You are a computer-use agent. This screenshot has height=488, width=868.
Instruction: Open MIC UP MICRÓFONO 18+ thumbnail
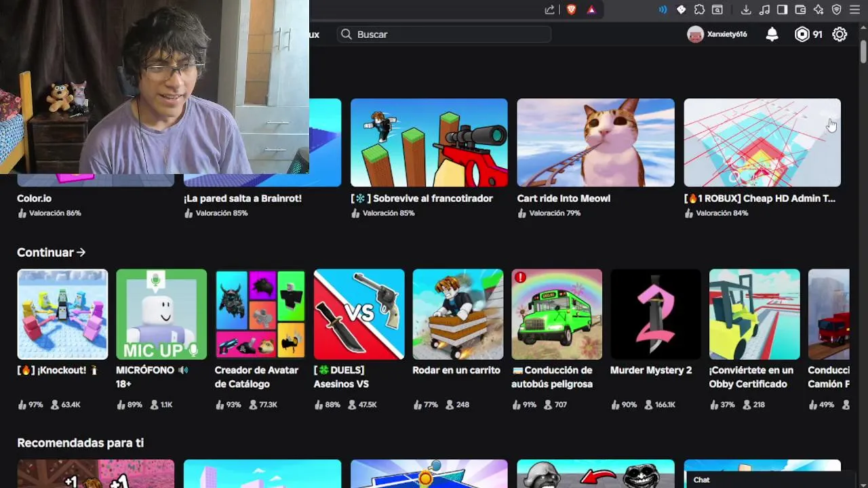click(161, 314)
